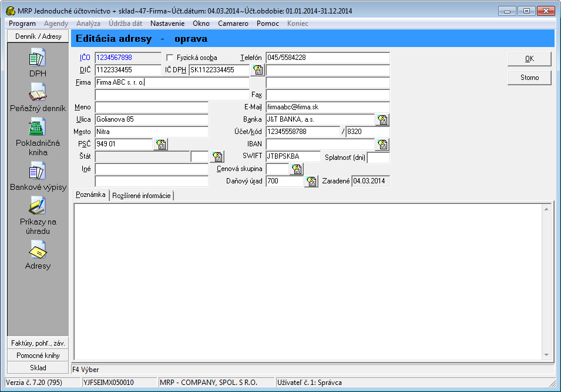Click the E-Mail input field
Screen dimensions: 561x392
pos(327,108)
